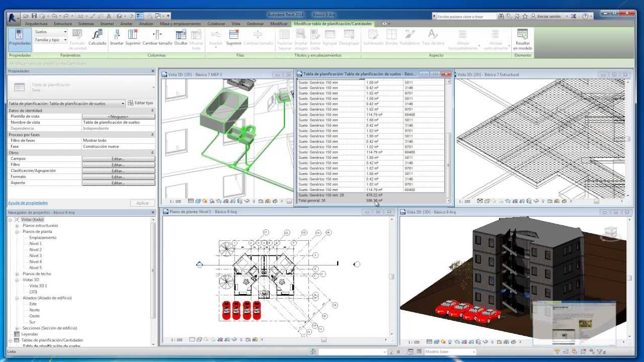644x362 pixels.
Task: Select Vista 3D 1 in project browser
Action: pyautogui.click(x=38, y=286)
